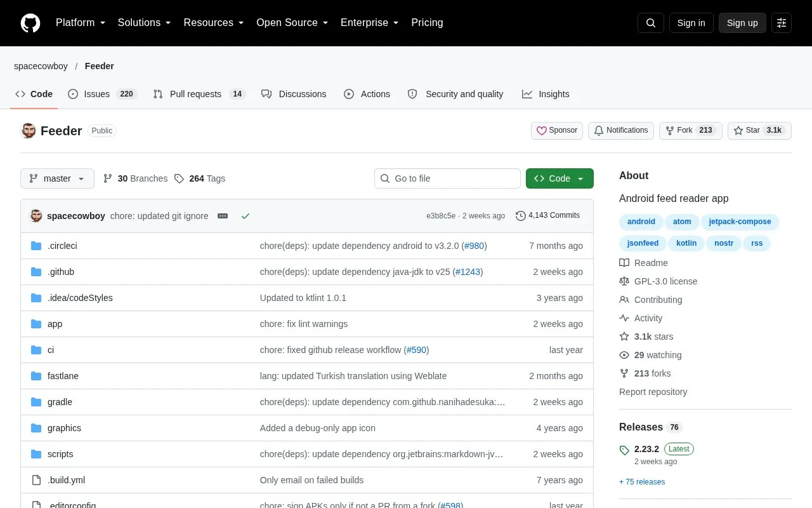
Task: Switch to the Issues tab
Action: coord(102,94)
